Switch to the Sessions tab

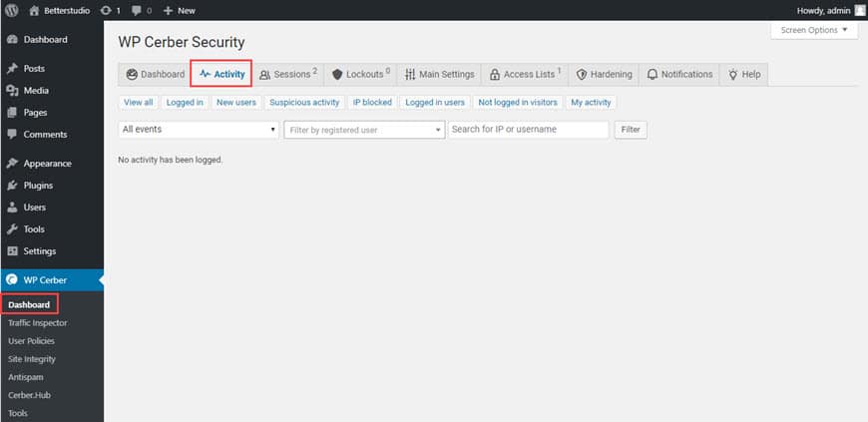click(x=288, y=74)
